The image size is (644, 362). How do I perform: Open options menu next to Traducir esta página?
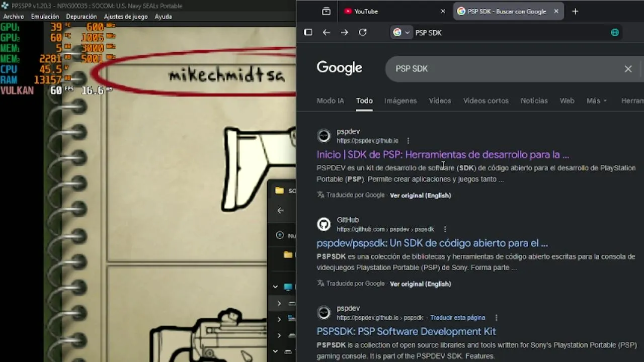point(496,318)
